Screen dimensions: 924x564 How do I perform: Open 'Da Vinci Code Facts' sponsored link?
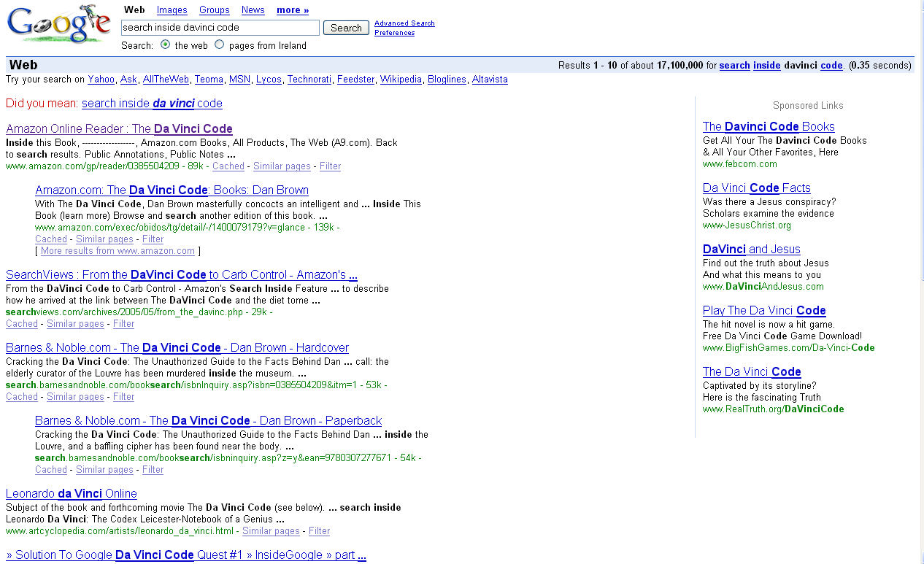click(x=756, y=188)
